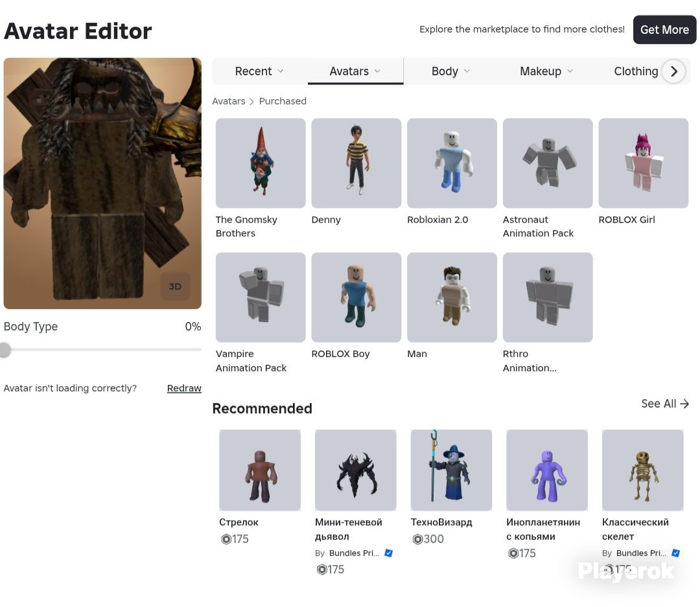
Task: Click the 300 Robux price of ТехноВизард
Action: 428,539
